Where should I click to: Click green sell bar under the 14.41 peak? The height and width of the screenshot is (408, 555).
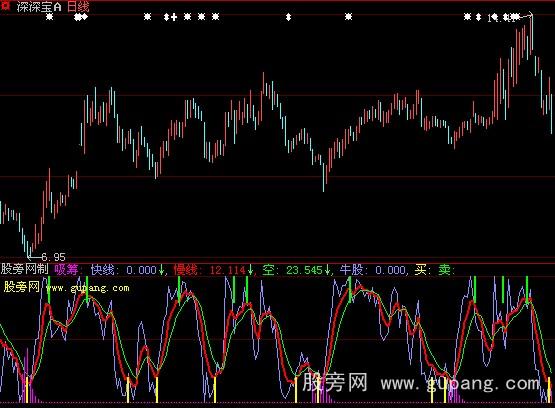click(527, 291)
